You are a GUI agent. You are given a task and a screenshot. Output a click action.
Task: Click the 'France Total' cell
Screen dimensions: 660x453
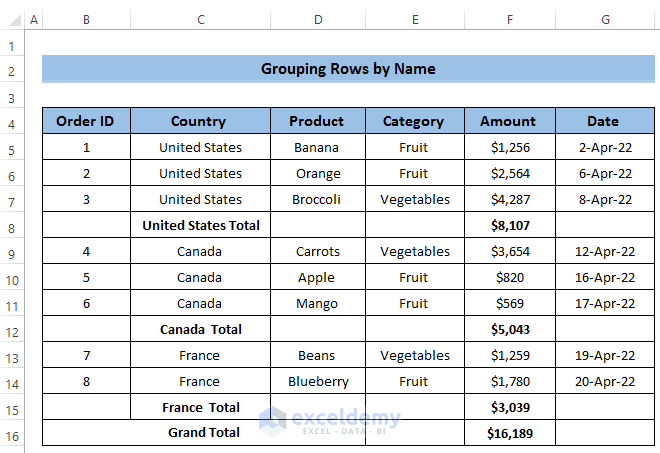pos(200,407)
